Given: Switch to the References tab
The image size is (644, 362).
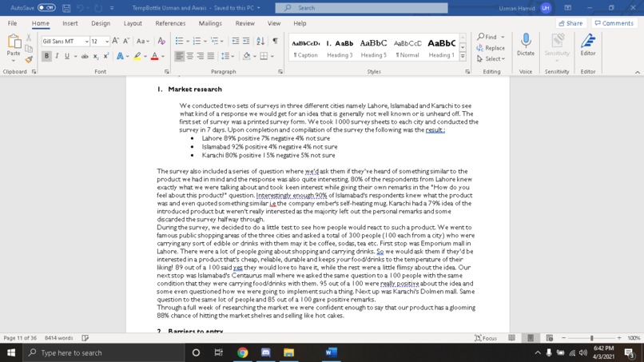Looking at the screenshot, I should [x=170, y=23].
